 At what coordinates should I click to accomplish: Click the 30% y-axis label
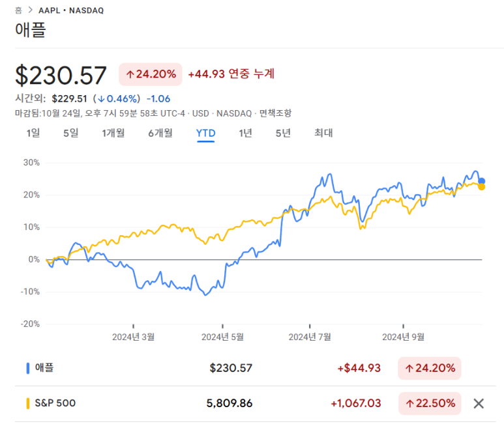31,162
